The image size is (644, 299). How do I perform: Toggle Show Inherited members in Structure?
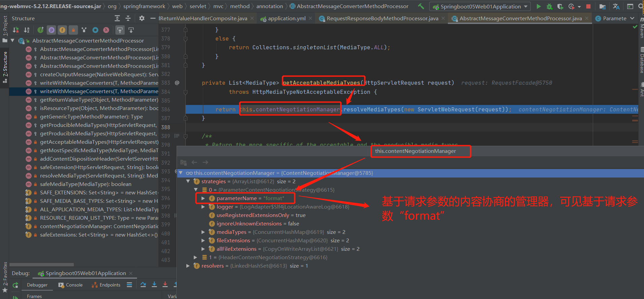point(40,30)
